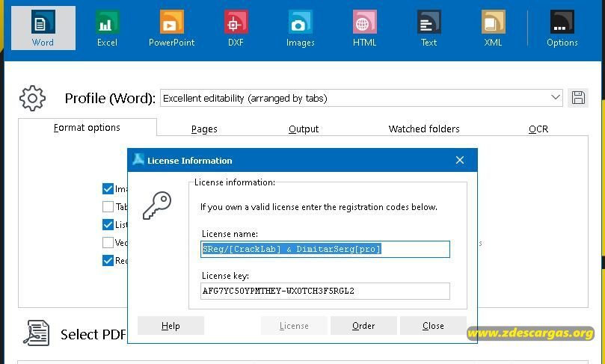Image resolution: width=605 pixels, height=364 pixels.
Task: Toggle the checked 'List' checkbox
Action: click(x=108, y=224)
